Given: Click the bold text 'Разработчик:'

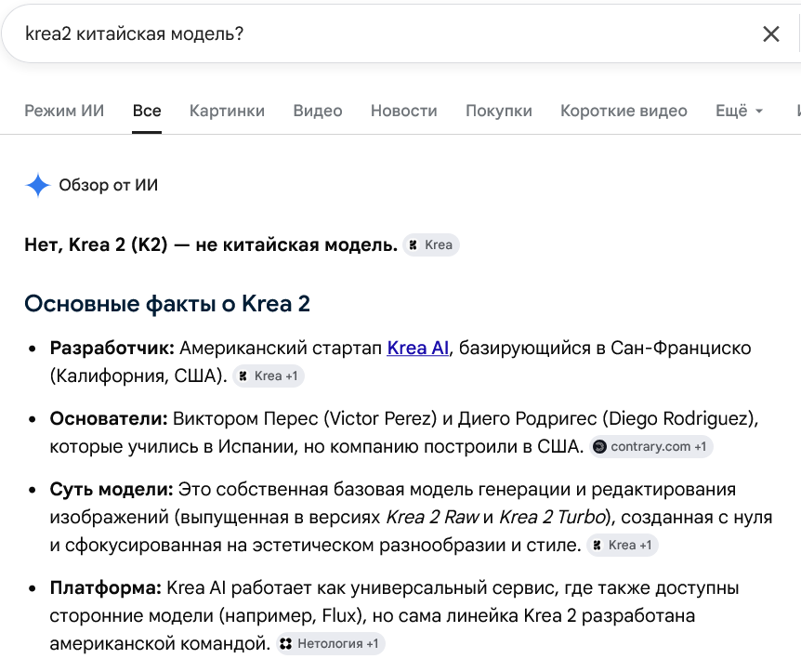Looking at the screenshot, I should coord(112,348).
